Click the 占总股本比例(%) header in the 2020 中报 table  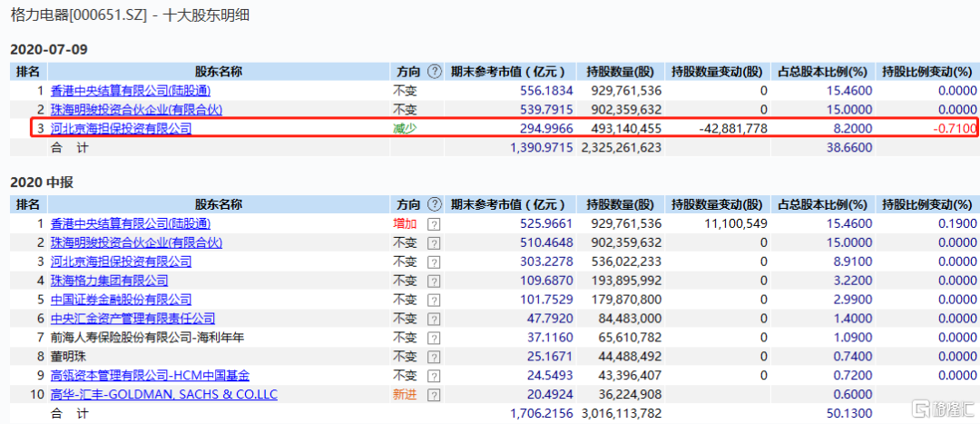(822, 204)
